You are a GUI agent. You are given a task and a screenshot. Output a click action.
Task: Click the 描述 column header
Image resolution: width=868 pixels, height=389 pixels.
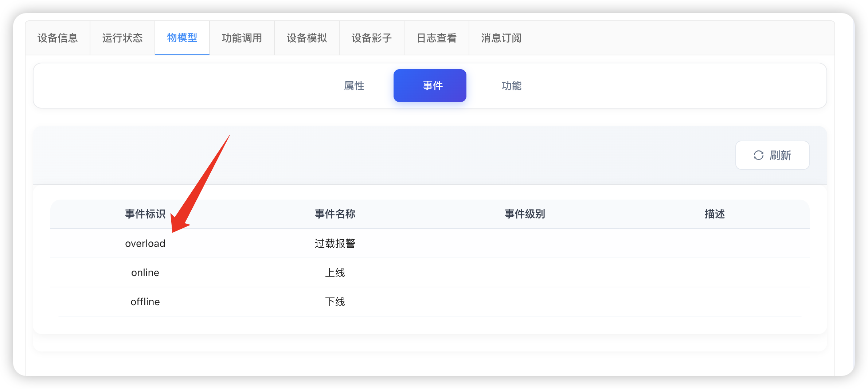[714, 214]
